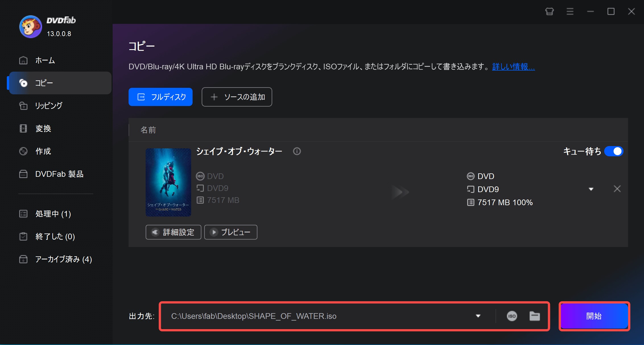Click the Shape of Water poster thumbnail
Screen dimensions: 644x345
pos(168,182)
